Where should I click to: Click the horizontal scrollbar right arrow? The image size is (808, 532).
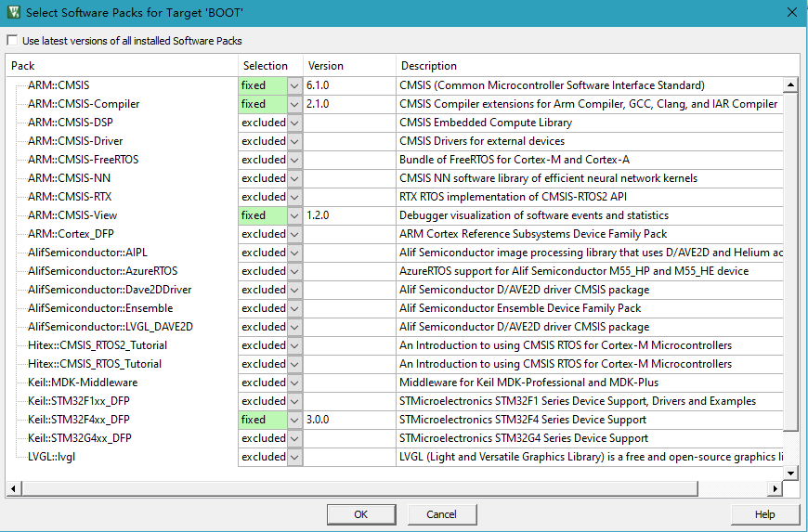pyautogui.click(x=776, y=488)
